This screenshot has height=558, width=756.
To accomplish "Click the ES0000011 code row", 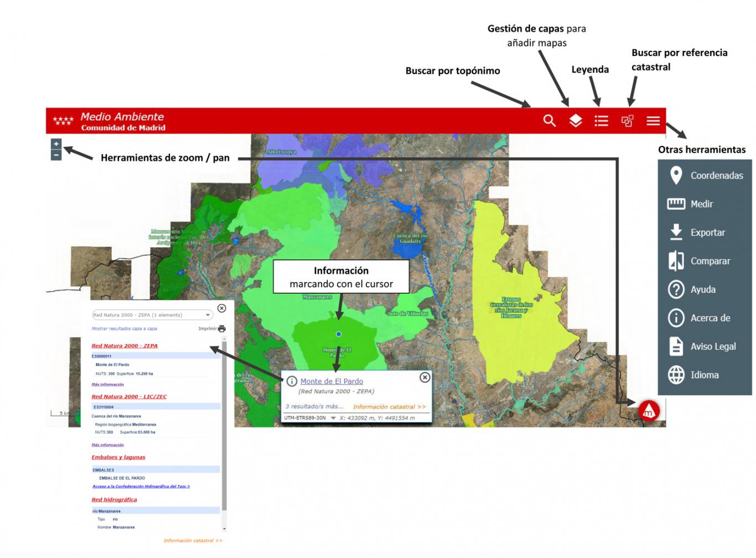I will pos(156,356).
